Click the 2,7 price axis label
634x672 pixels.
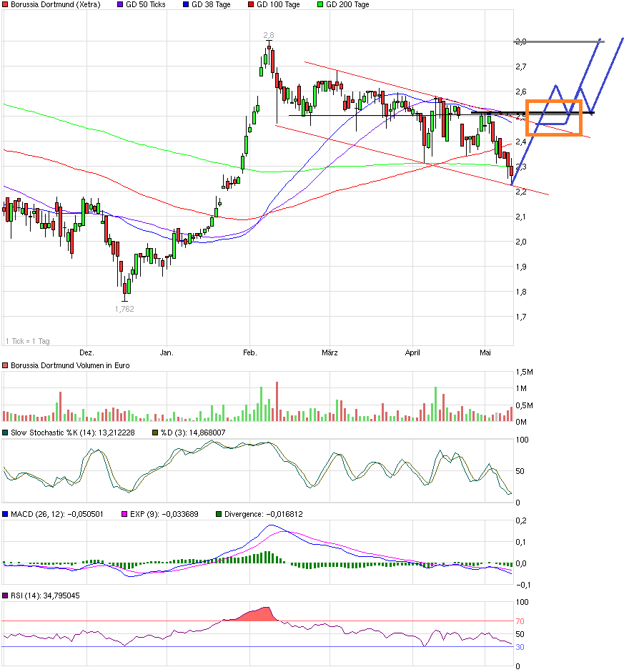point(521,66)
